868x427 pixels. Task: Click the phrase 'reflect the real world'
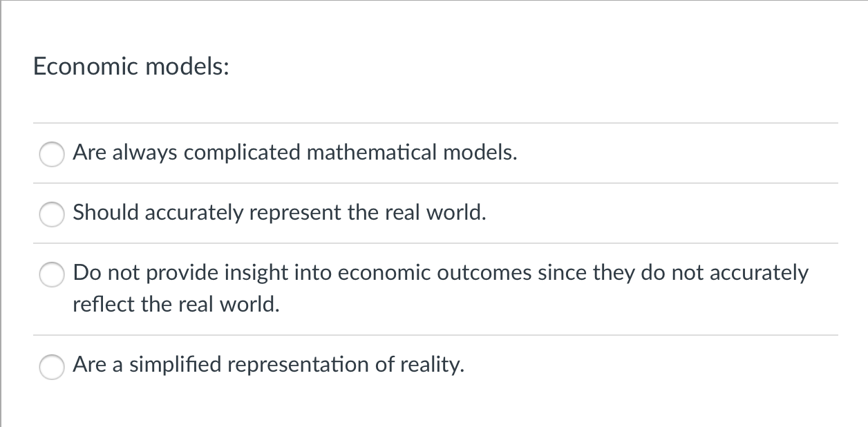tap(176, 304)
